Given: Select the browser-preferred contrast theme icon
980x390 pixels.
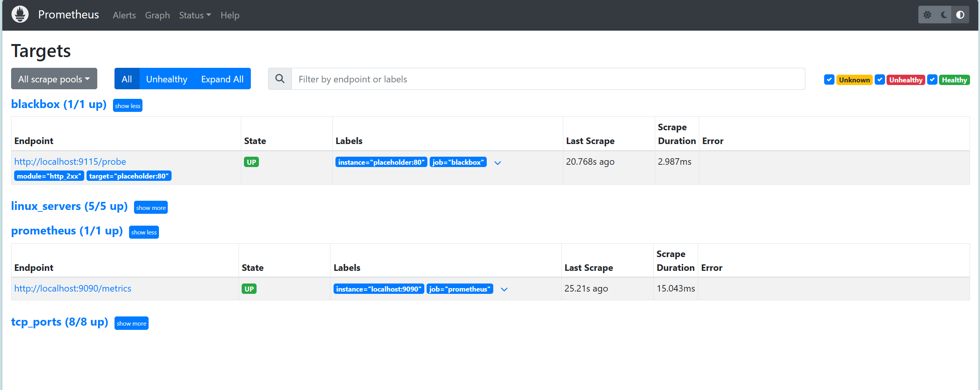Looking at the screenshot, I should [960, 15].
